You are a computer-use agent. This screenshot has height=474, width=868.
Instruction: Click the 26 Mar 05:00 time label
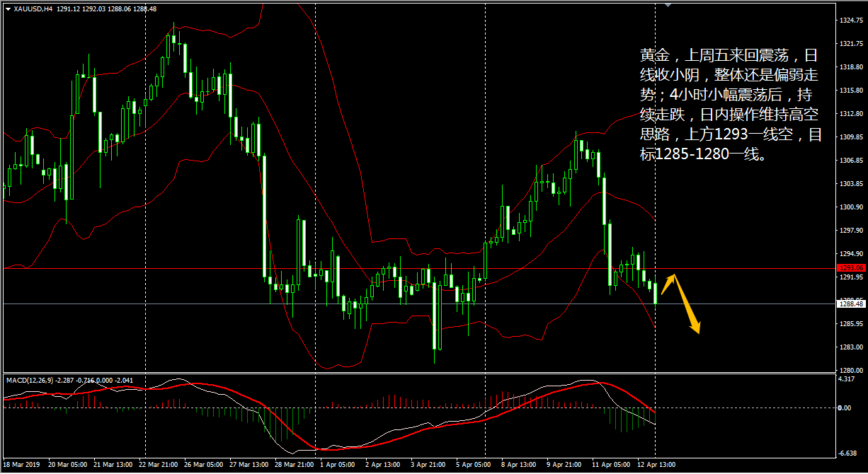(x=200, y=465)
